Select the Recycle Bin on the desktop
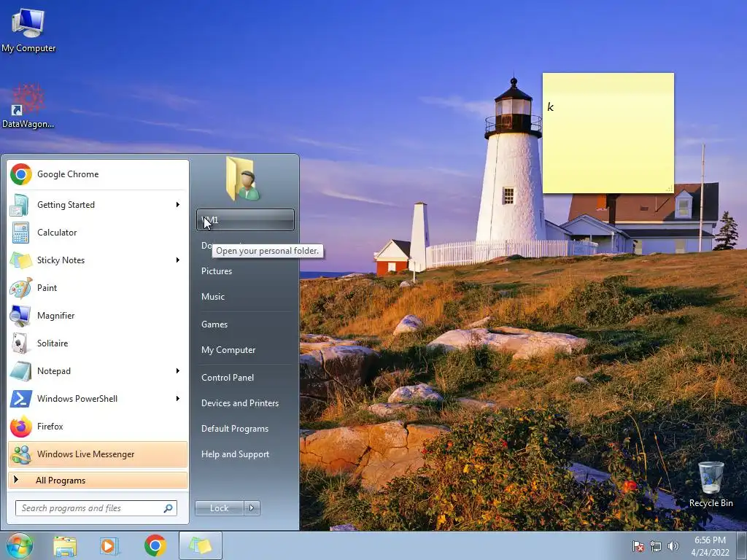This screenshot has width=747, height=560. coord(711,484)
